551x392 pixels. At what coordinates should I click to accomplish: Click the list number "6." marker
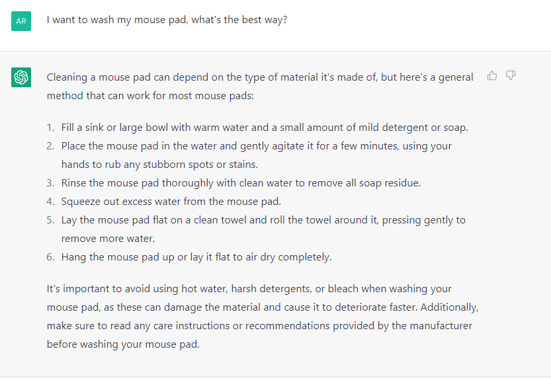tap(51, 256)
